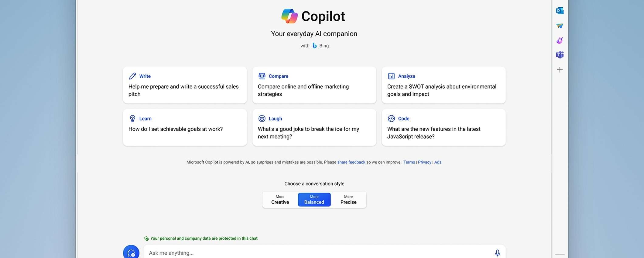
Task: Select the Analyze SWOT analysis card
Action: [x=444, y=85]
